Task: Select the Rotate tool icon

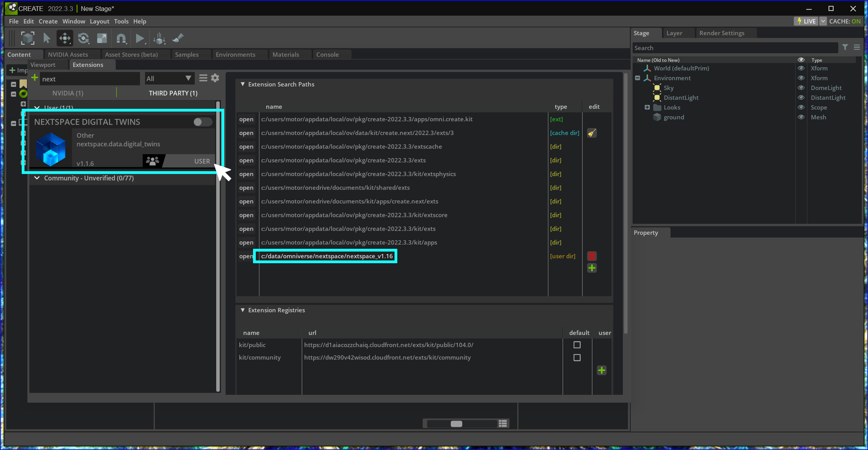Action: click(83, 38)
